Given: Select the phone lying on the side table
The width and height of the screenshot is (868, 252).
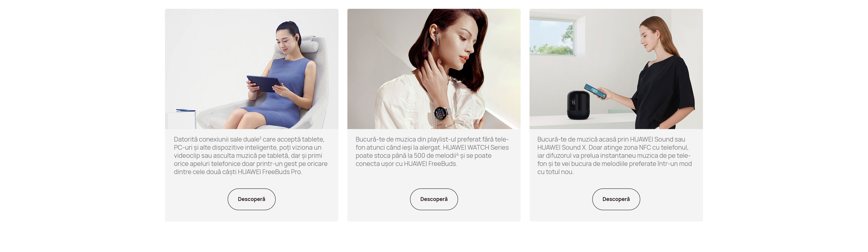Looking at the screenshot, I should [186, 110].
